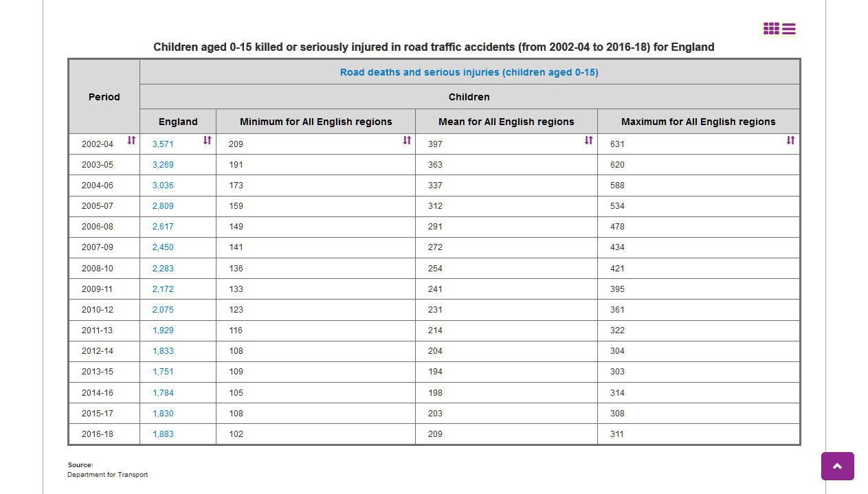Viewport: 868px width, 494px height.
Task: Sort by Maximum for All English regions
Action: pos(790,140)
